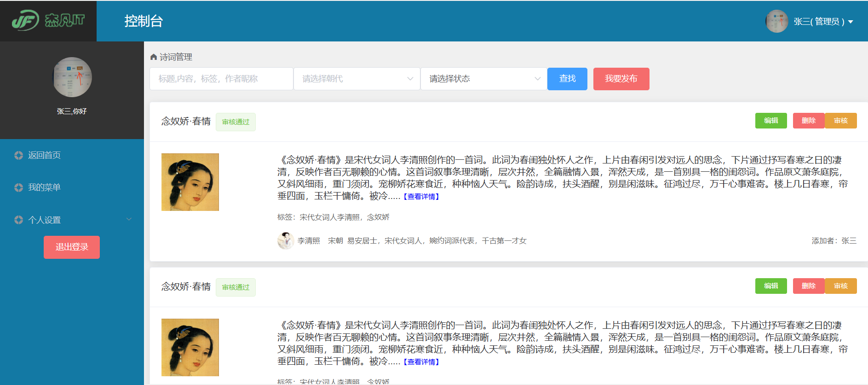Open 查看详情 link in second card
Image resolution: width=868 pixels, height=385 pixels.
click(x=421, y=362)
